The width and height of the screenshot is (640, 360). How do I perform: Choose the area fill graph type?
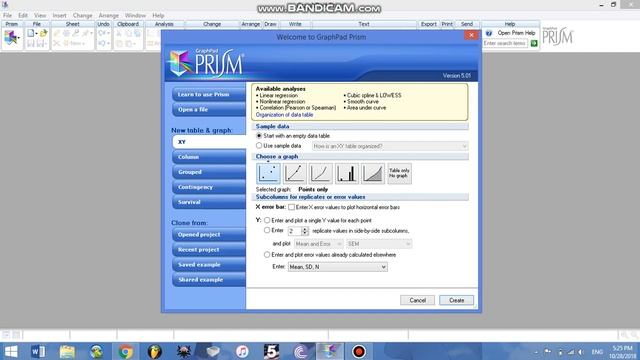click(373, 173)
